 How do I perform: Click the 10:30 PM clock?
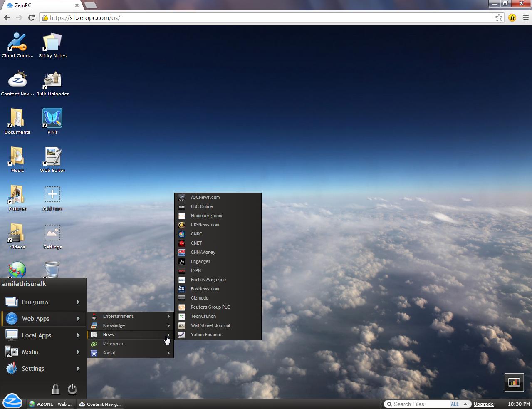point(519,404)
